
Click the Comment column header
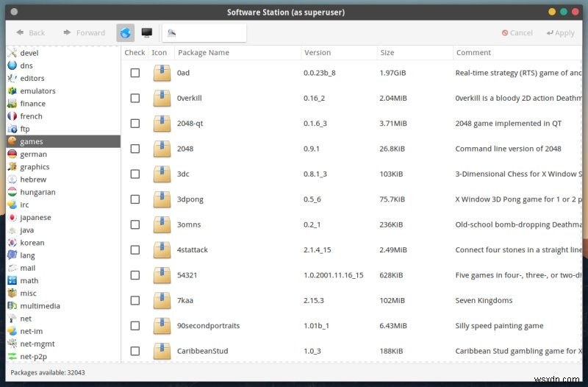[517, 52]
